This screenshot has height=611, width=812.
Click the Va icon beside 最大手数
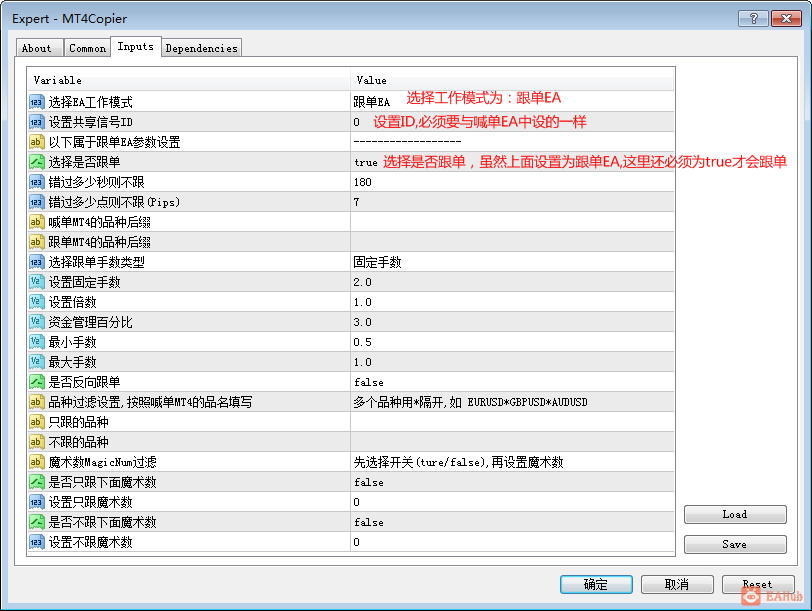(x=36, y=361)
